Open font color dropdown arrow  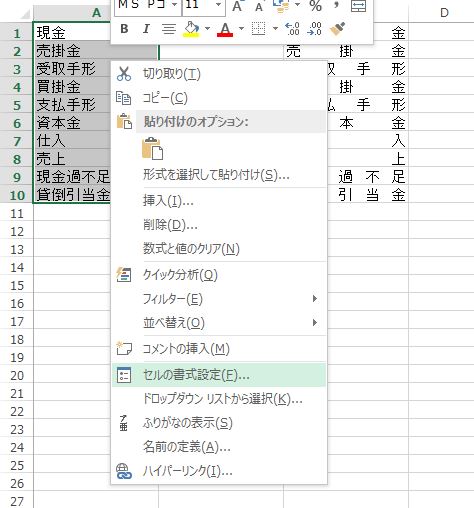241,29
